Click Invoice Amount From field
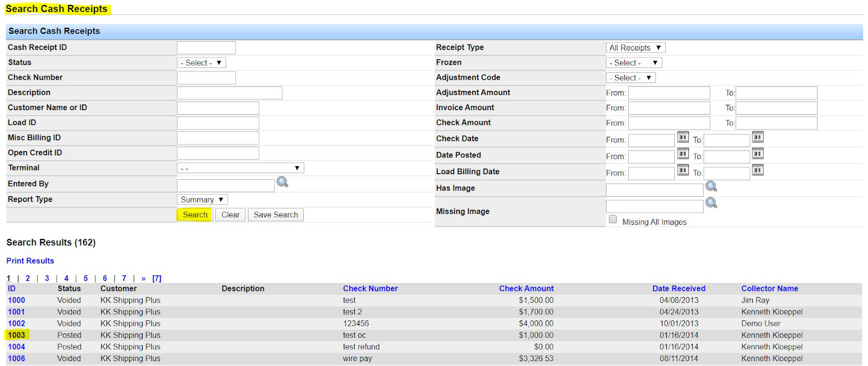The height and width of the screenshot is (366, 868). [669, 108]
